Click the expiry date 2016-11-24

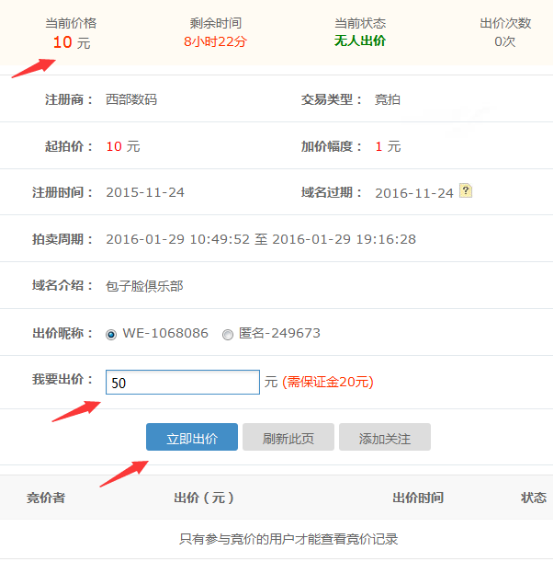click(414, 193)
